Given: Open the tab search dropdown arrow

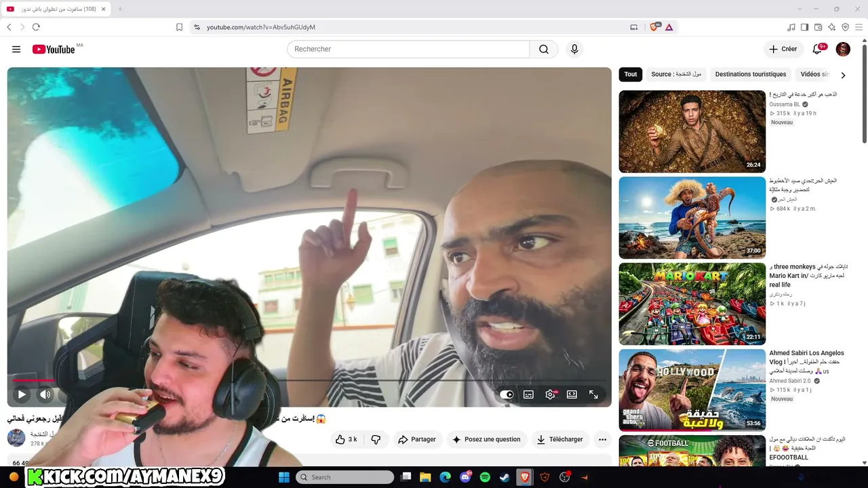Looking at the screenshot, I should click(800, 9).
